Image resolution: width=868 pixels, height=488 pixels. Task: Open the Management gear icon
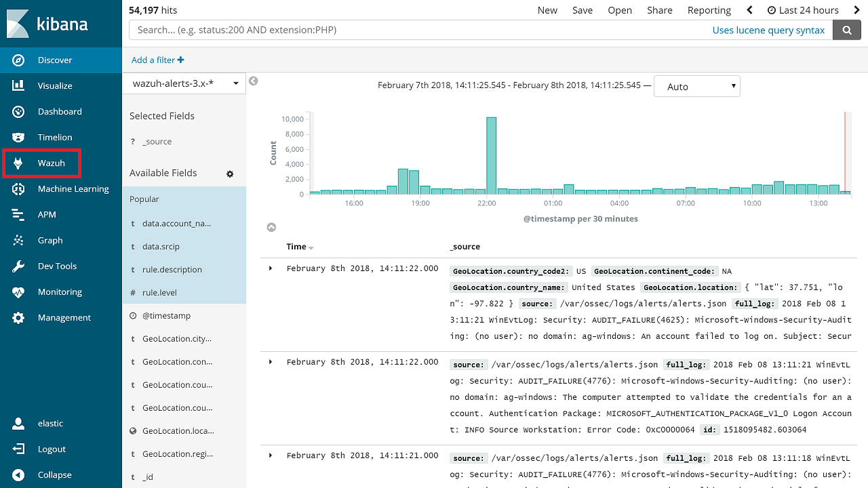18,318
